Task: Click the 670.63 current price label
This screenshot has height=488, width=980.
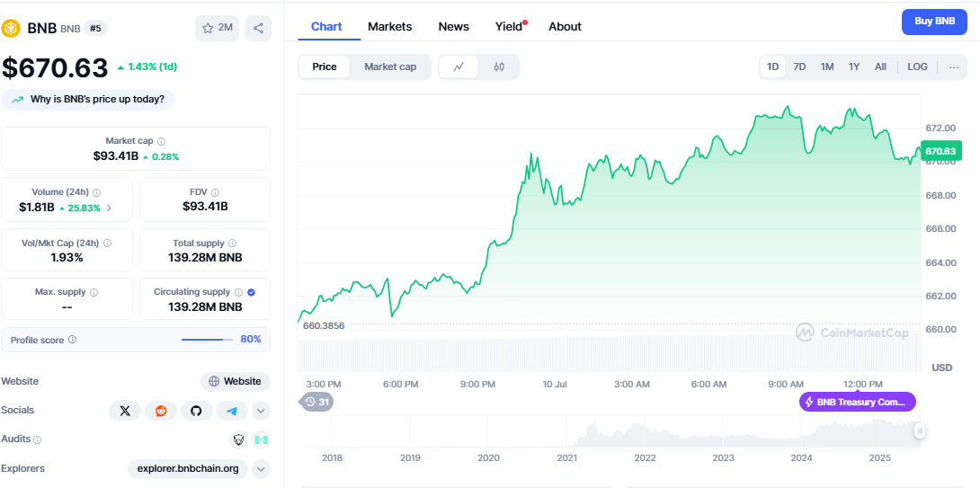Action: [x=940, y=151]
